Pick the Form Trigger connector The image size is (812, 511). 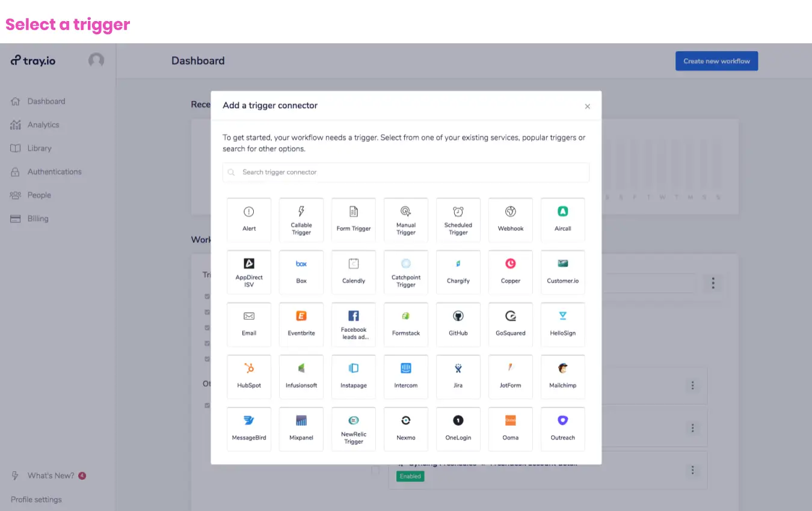(354, 220)
